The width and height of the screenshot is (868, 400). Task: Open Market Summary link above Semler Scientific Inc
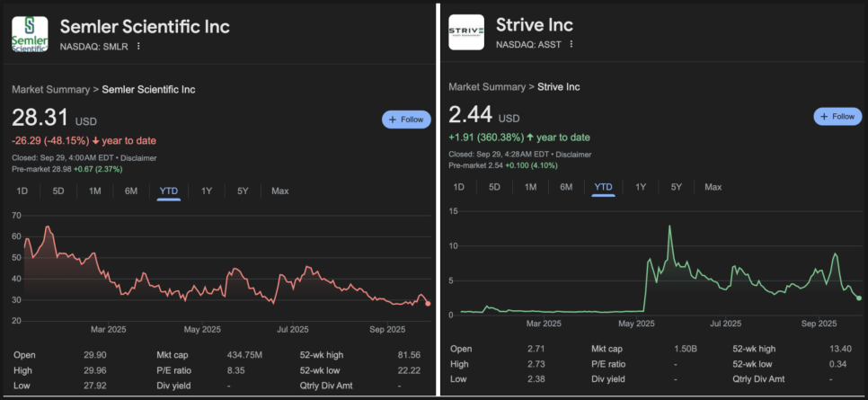50,90
